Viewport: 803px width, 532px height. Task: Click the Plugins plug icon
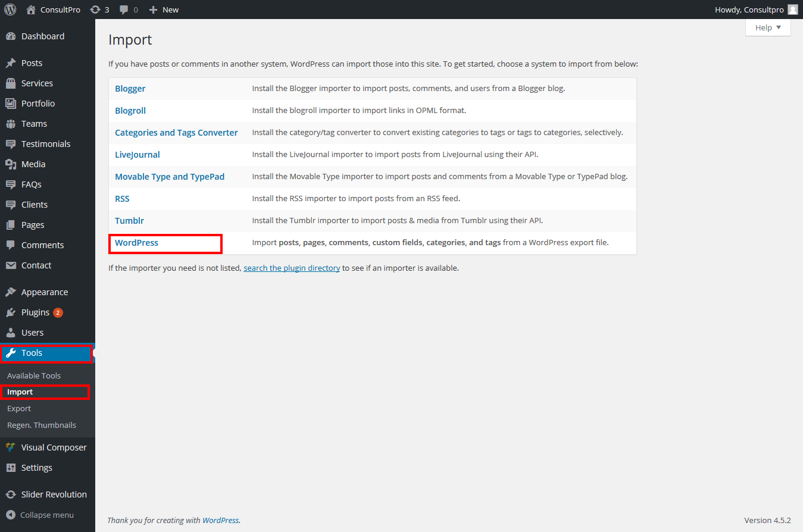tap(11, 312)
